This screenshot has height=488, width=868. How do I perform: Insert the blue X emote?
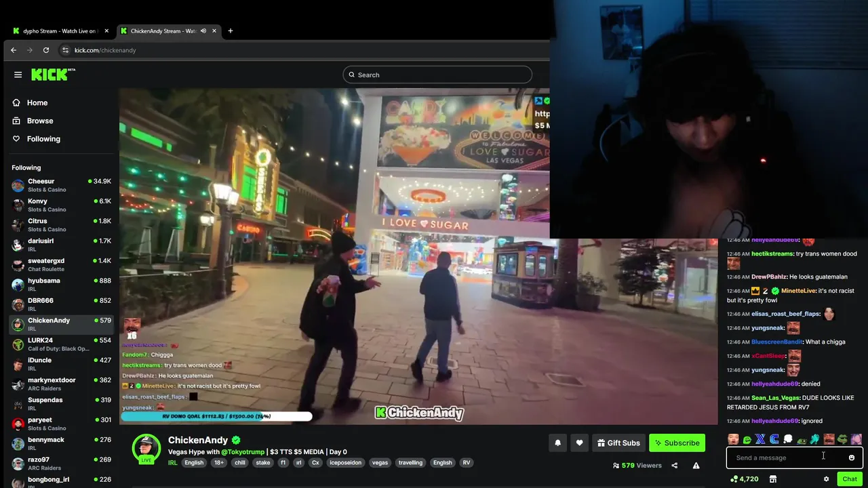[x=760, y=439]
